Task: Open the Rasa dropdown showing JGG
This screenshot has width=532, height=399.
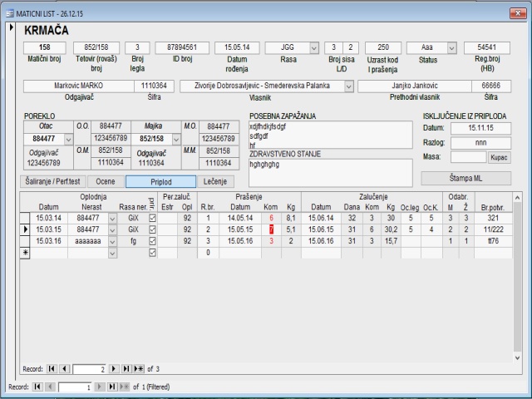Action: pos(313,48)
